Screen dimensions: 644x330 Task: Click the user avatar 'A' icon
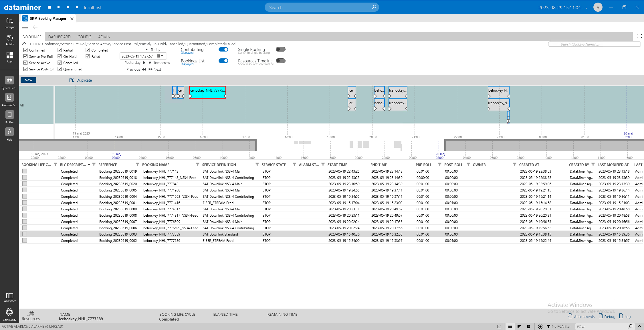[598, 7]
